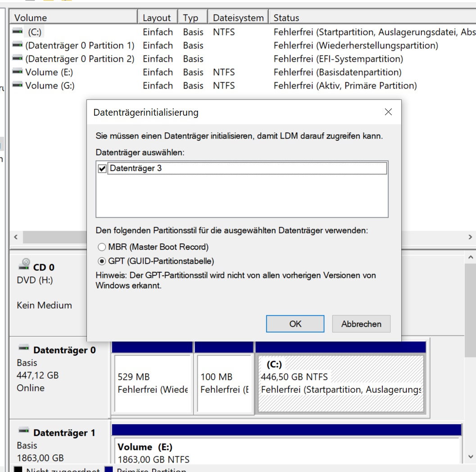Viewport: 476px width, 472px height.
Task: Click the Datenträger 0 disk icon
Action: 24,348
